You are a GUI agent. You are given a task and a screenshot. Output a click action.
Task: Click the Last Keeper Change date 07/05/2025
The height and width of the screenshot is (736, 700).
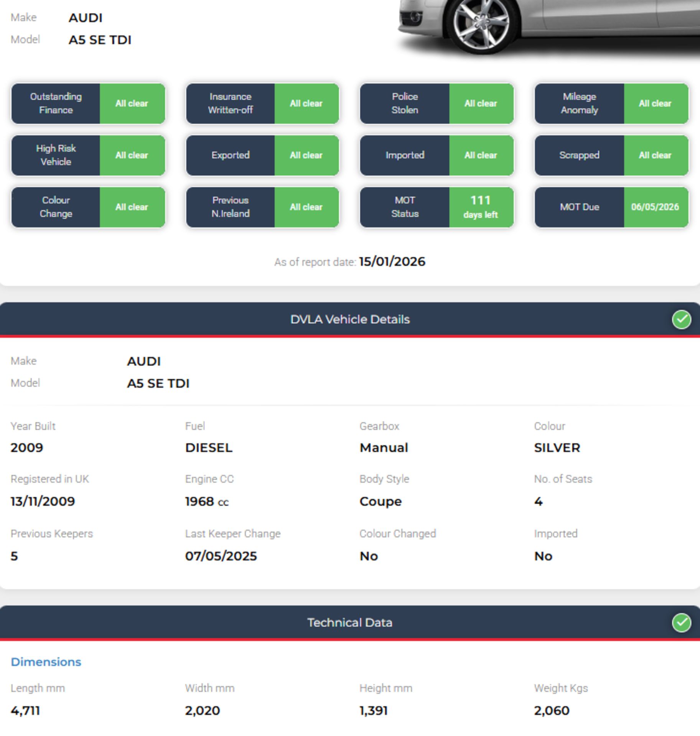tap(221, 556)
